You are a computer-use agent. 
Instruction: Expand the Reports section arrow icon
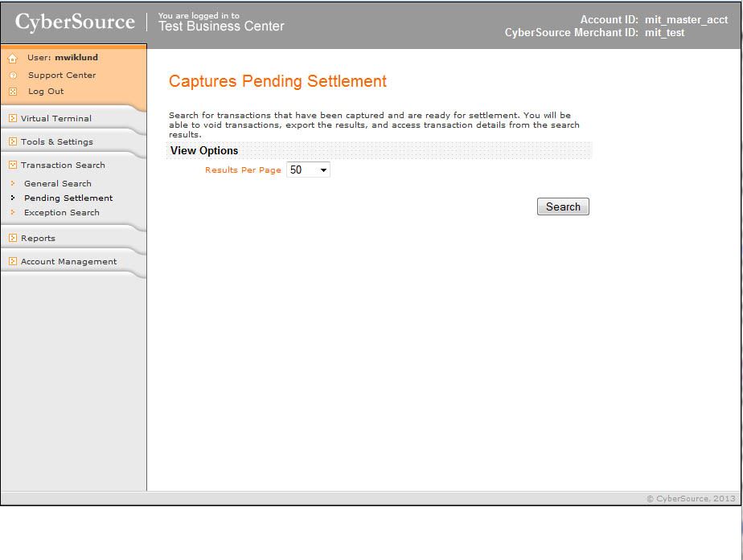tap(13, 239)
